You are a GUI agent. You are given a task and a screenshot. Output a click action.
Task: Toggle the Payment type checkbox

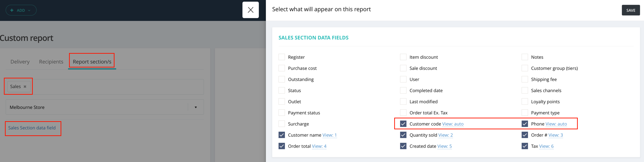(x=525, y=113)
